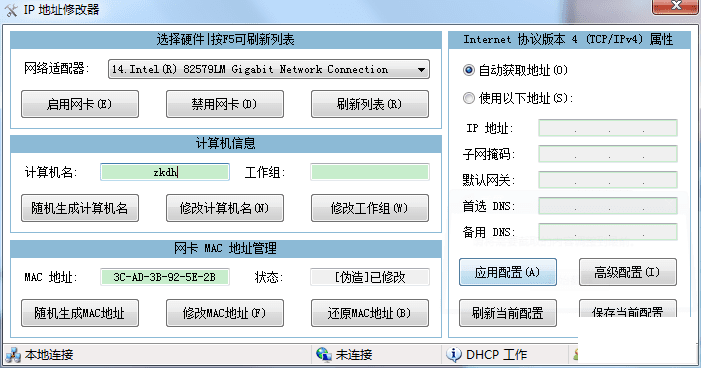Click 保存当前配置 button
The width and height of the screenshot is (701, 368).
(628, 309)
